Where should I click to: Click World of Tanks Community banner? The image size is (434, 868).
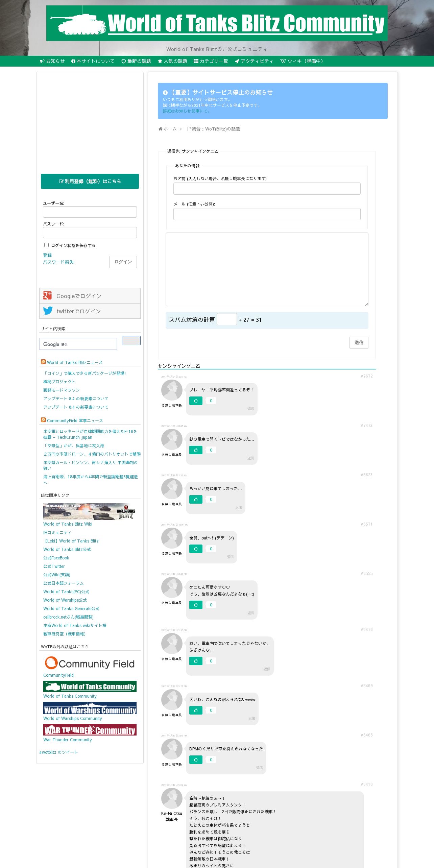(x=90, y=686)
